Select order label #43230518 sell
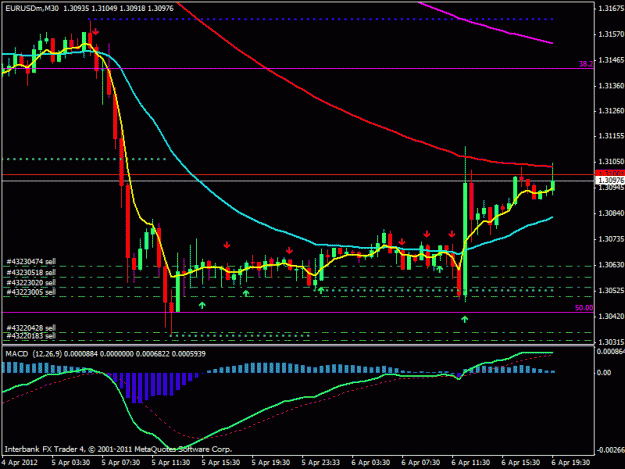Viewport: 625px width, 469px height. tap(31, 273)
